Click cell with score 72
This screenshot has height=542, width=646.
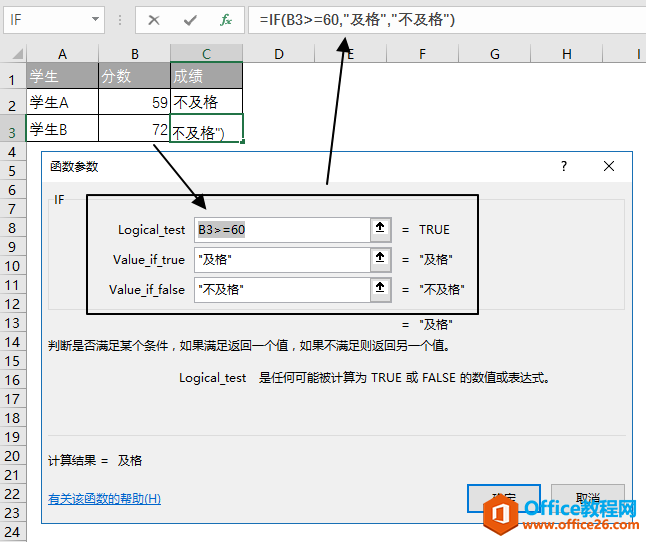(x=134, y=128)
